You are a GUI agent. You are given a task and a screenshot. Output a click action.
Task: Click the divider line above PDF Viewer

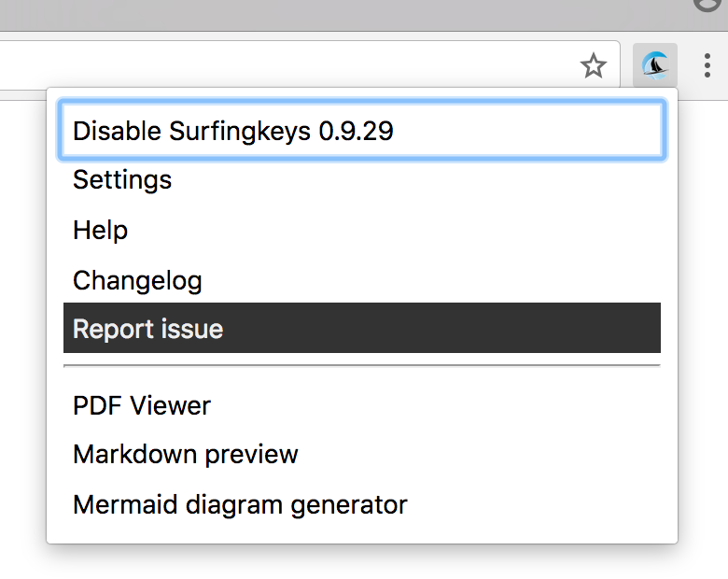[362, 366]
